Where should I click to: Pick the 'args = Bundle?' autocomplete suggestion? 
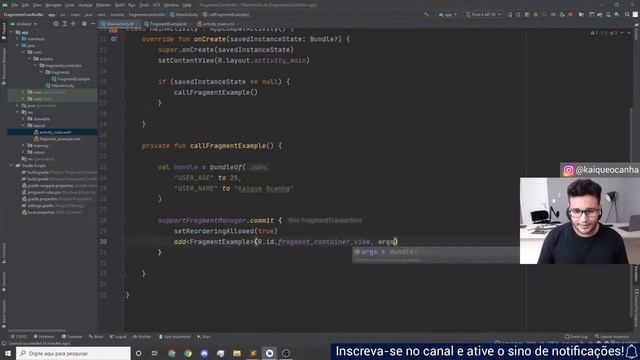point(436,252)
